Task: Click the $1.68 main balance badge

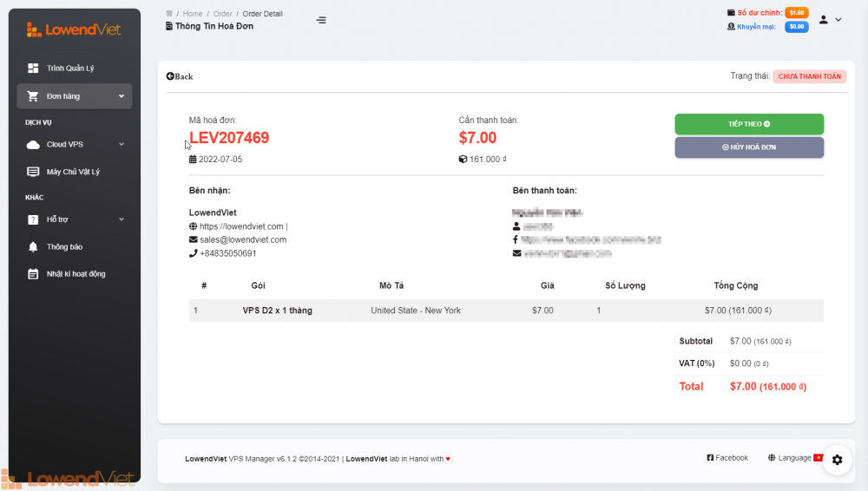Action: (797, 13)
